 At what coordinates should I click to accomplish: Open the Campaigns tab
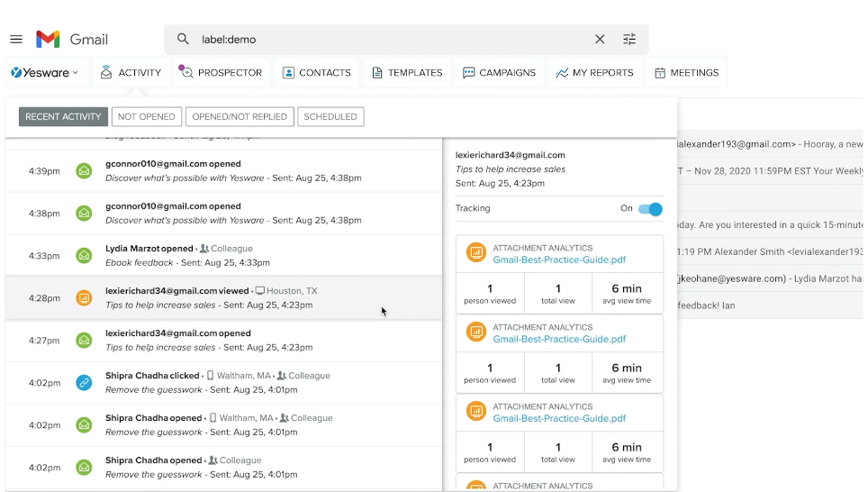[x=500, y=73]
